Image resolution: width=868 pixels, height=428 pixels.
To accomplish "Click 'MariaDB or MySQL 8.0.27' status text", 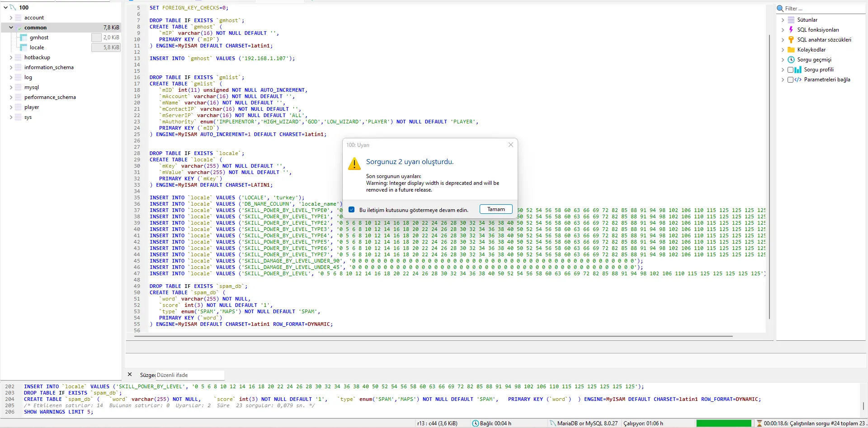I will click(x=587, y=423).
